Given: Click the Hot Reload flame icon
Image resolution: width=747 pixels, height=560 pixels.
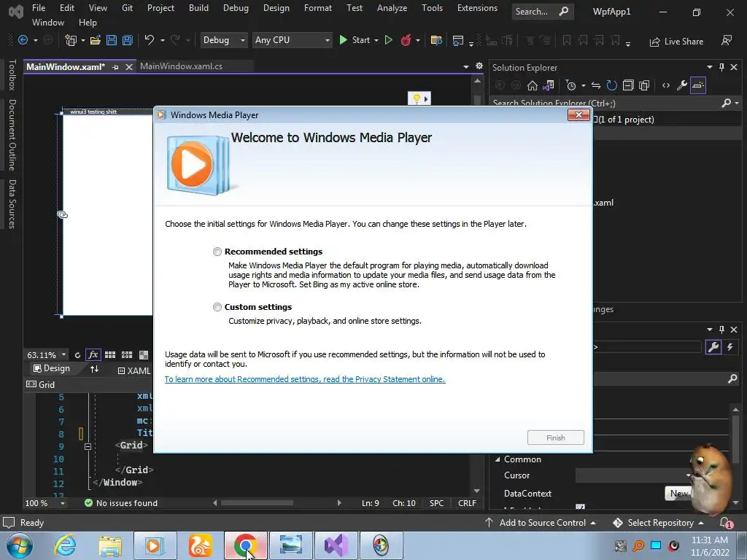Looking at the screenshot, I should pyautogui.click(x=406, y=41).
